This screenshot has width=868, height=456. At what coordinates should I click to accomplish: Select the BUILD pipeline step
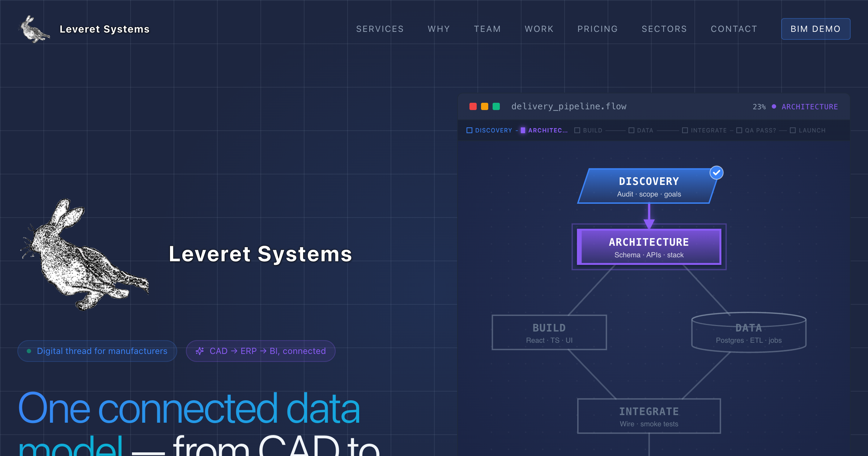(x=588, y=130)
